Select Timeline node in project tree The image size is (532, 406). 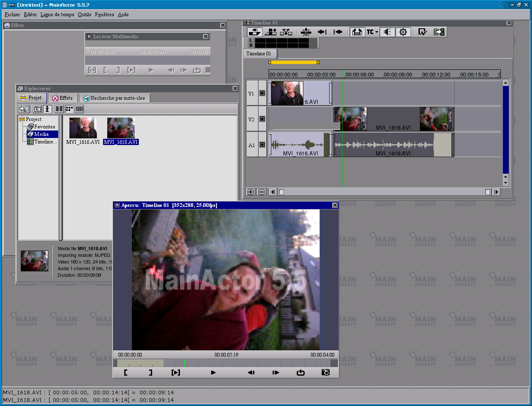pos(45,142)
